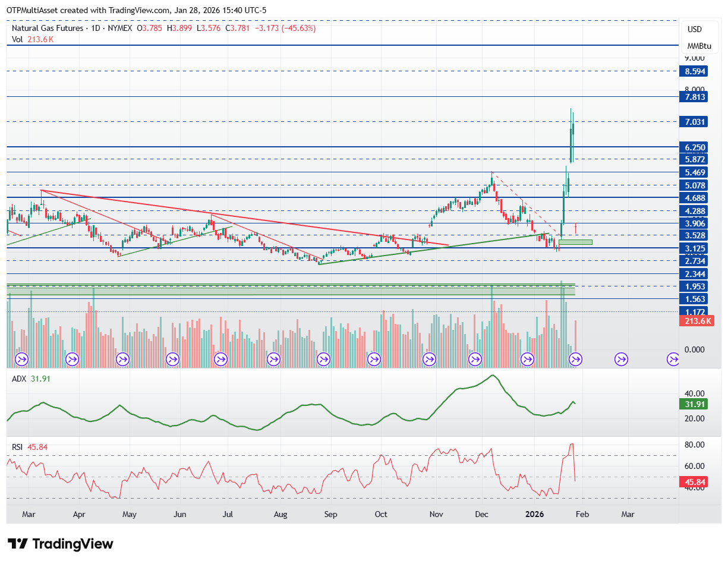Select the contract roll marker above Nov
This screenshot has width=728, height=564.
pyautogui.click(x=429, y=359)
